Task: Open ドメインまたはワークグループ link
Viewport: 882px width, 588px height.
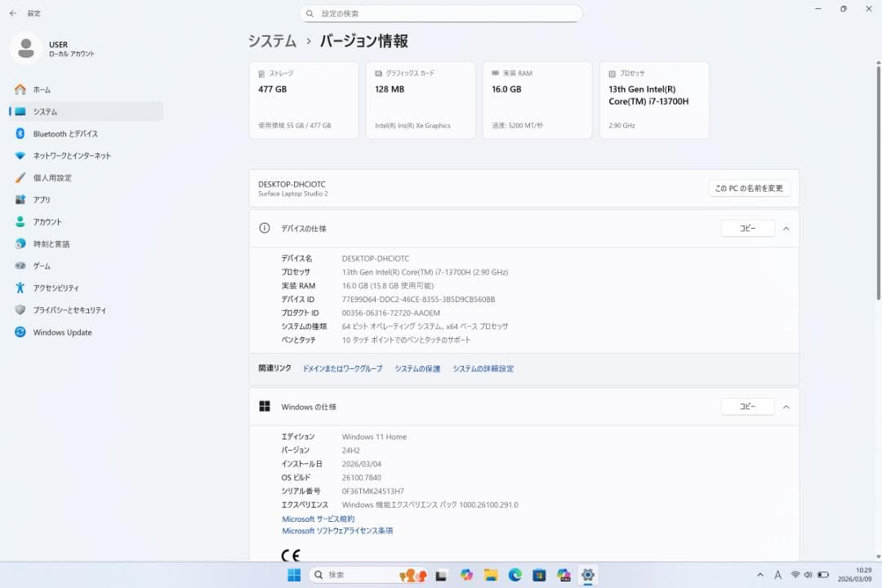Action: tap(342, 368)
